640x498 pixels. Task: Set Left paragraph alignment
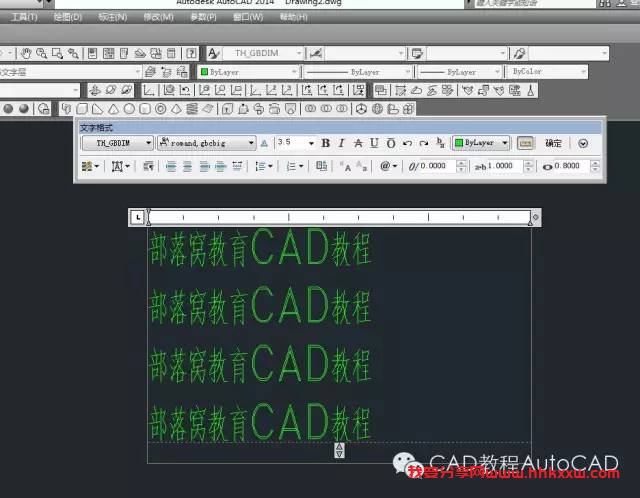(x=171, y=166)
